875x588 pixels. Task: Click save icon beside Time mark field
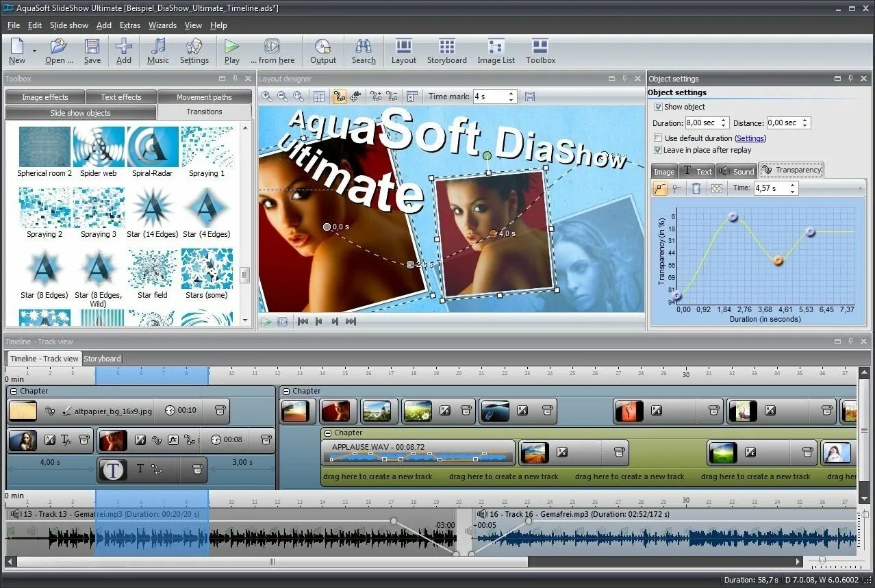click(530, 97)
